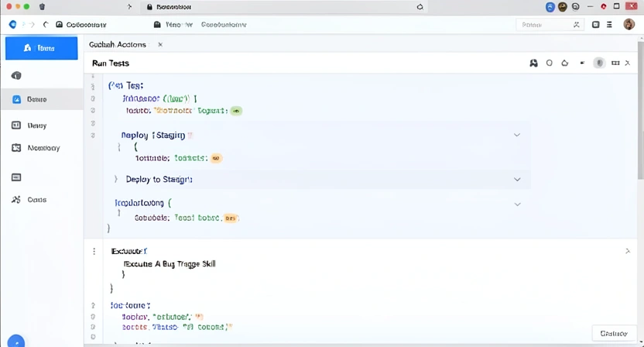Click the home icon at the tab's right end

[420, 6]
